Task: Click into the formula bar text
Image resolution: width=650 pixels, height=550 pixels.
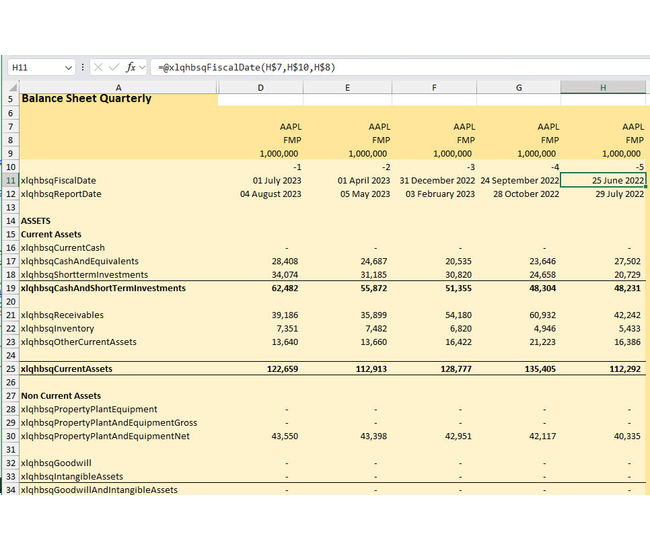Action: pos(247,67)
